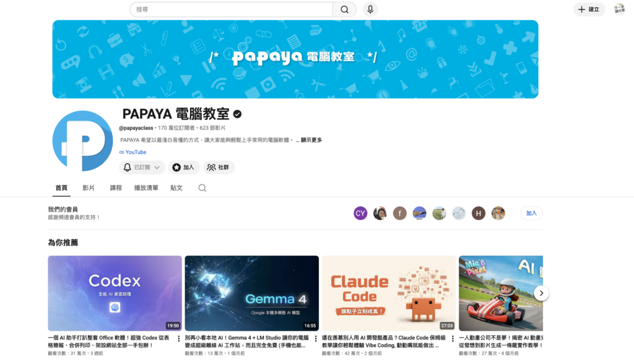This screenshot has height=364, width=634.
Task: Open the account avatar menu
Action: click(619, 9)
